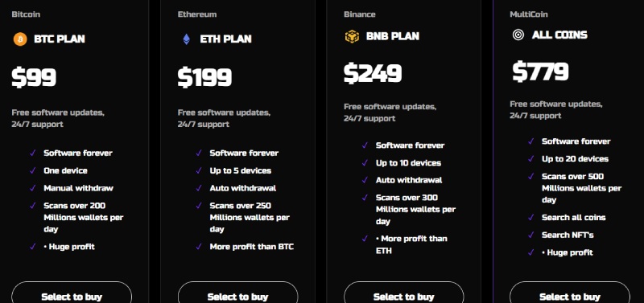The image size is (644, 303).
Task: Click checkmark next to 'Search NFT's'
Action: click(531, 235)
